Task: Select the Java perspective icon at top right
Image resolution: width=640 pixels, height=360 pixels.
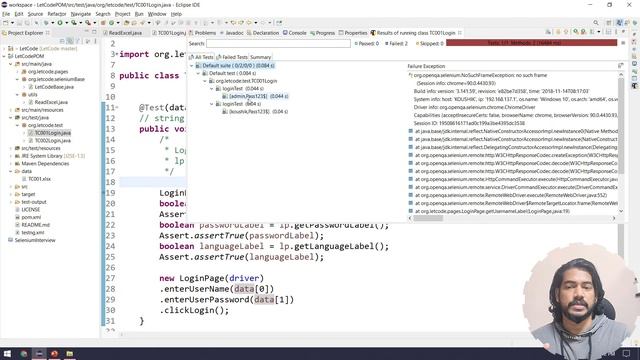Action: coord(620,22)
